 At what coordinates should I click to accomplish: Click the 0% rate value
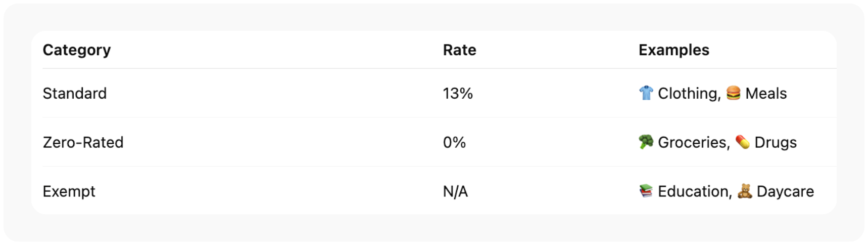point(454,143)
